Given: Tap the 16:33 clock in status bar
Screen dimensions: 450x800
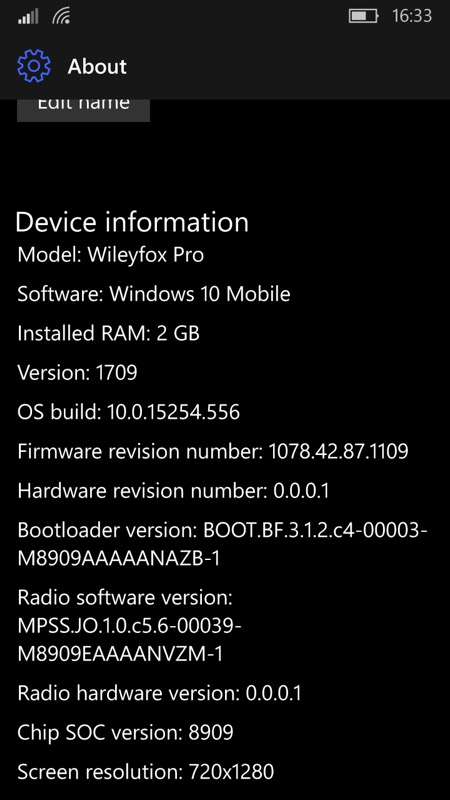Looking at the screenshot, I should click(412, 16).
